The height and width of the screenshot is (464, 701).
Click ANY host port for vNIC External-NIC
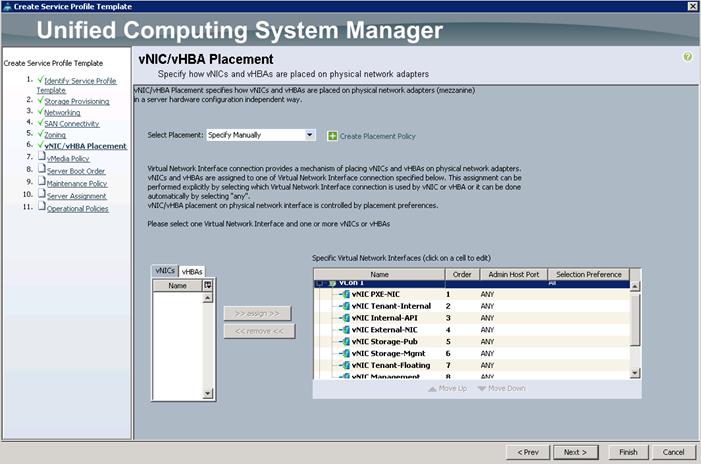coord(487,330)
